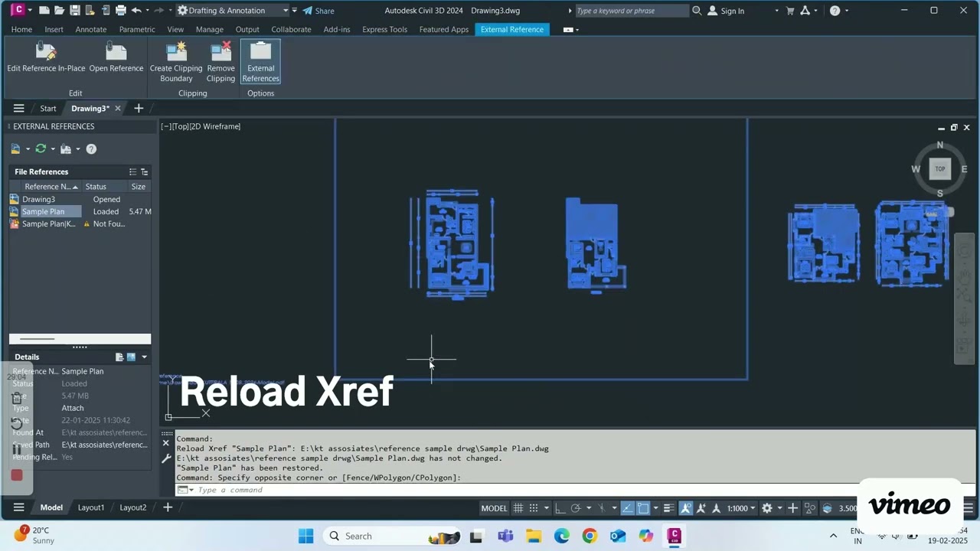This screenshot has height=551, width=980.
Task: Click the Open Reference ribbon button
Action: [116, 59]
